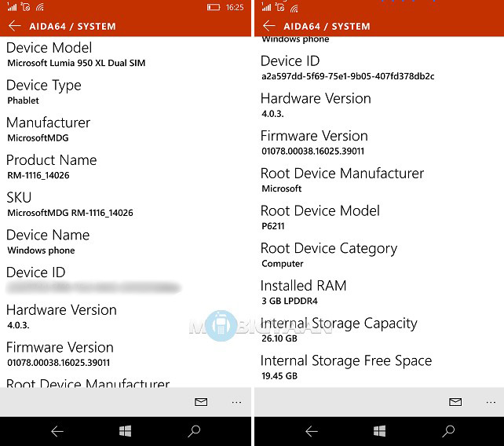Select Firmware Version heading in right screen
The height and width of the screenshot is (446, 504).
314,136
